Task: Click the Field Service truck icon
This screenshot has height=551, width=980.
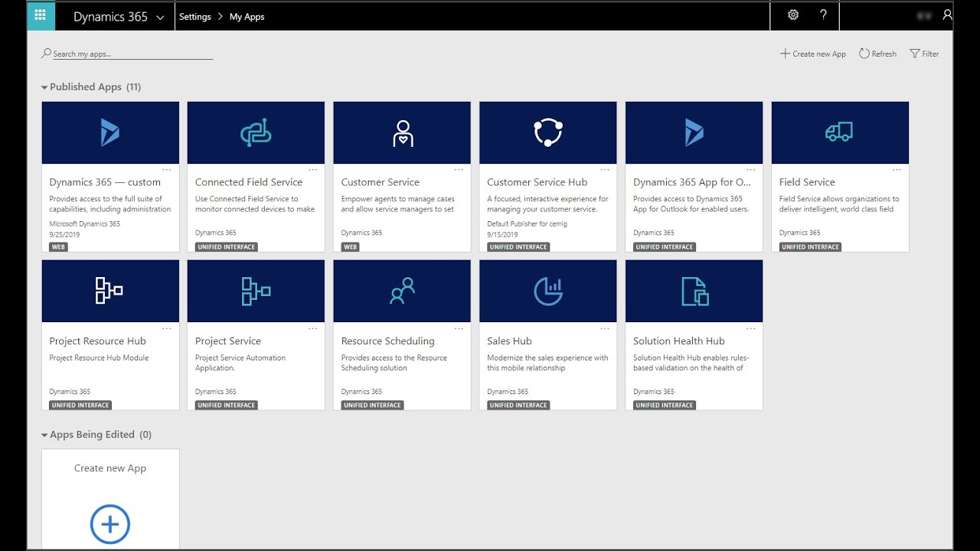Action: pyautogui.click(x=840, y=133)
